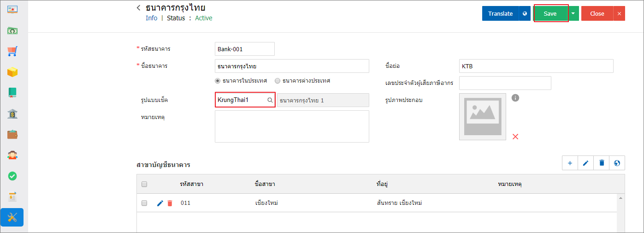Open the bank building sidebar icon
The height and width of the screenshot is (233, 644).
pos(12,114)
